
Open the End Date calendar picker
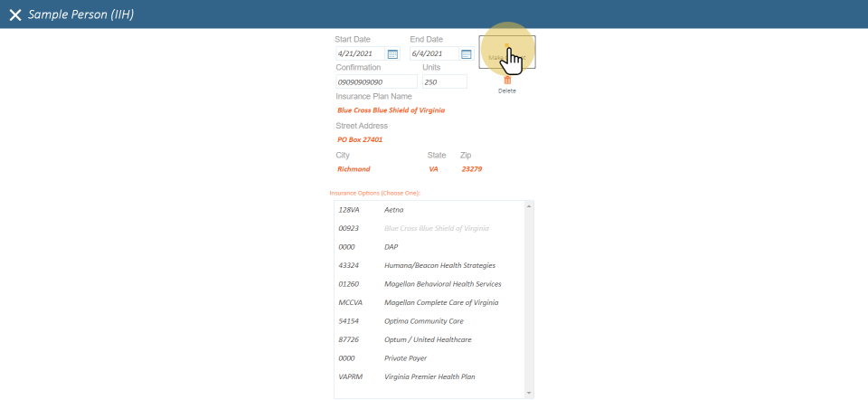(467, 54)
